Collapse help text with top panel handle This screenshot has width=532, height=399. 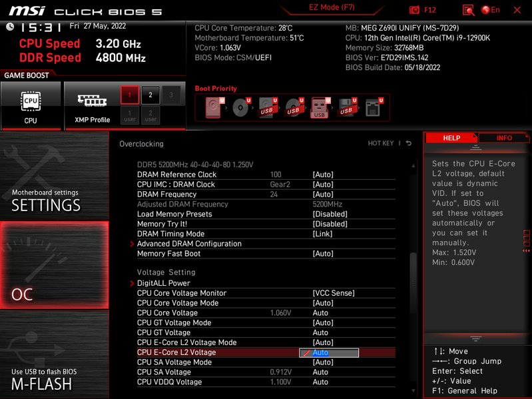(475, 148)
